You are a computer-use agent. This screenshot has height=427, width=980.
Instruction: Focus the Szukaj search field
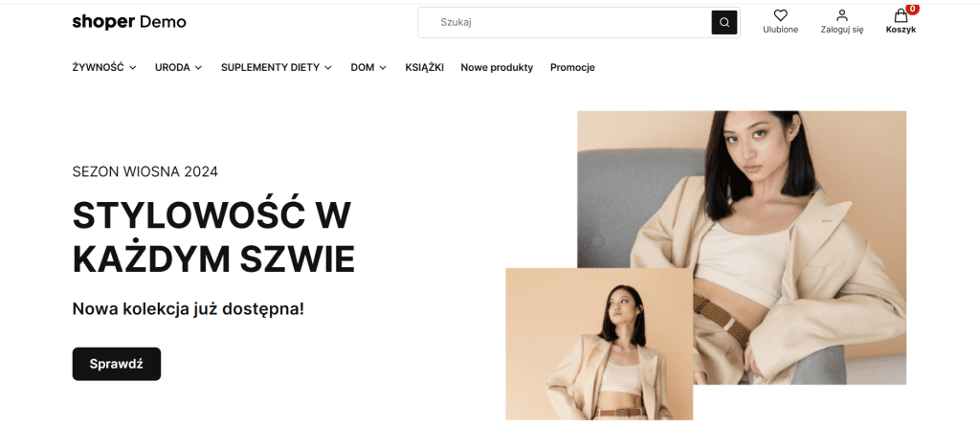click(x=565, y=23)
